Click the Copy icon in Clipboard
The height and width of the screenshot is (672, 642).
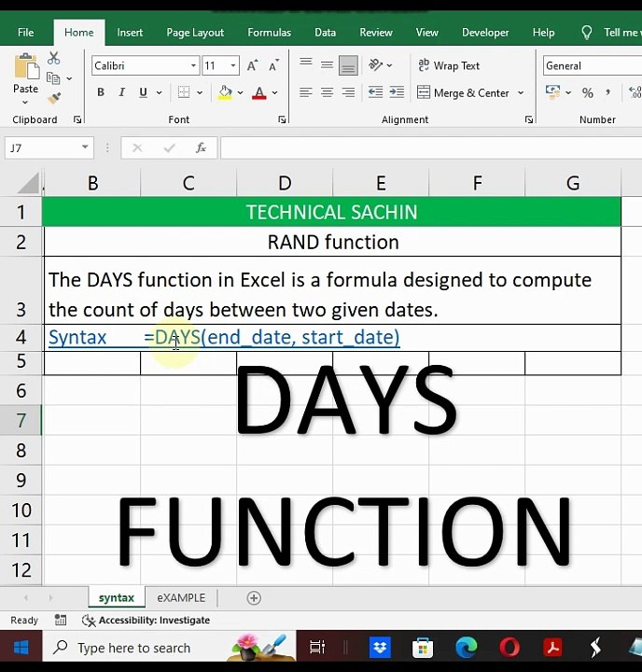pyautogui.click(x=53, y=78)
